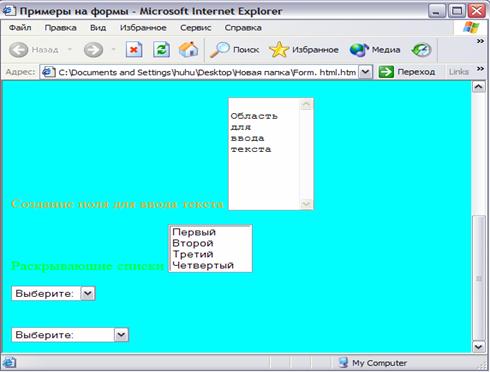This screenshot has width=490, height=372.
Task: Open the Media (Медиа) globe icon
Action: pos(359,50)
